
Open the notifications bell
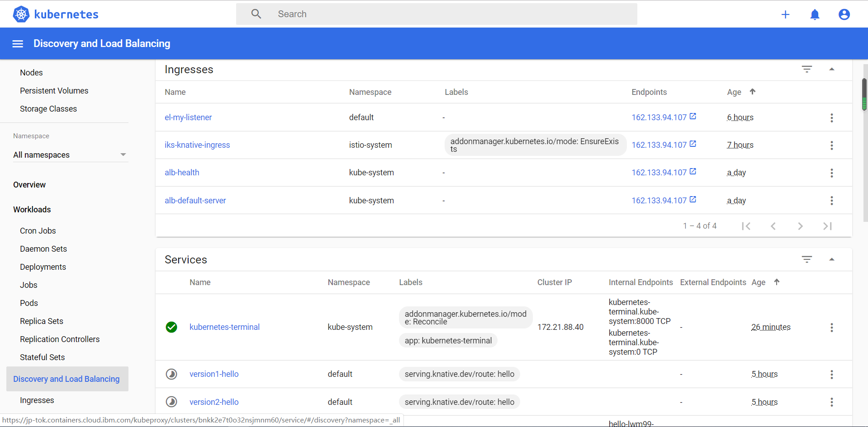coord(815,14)
